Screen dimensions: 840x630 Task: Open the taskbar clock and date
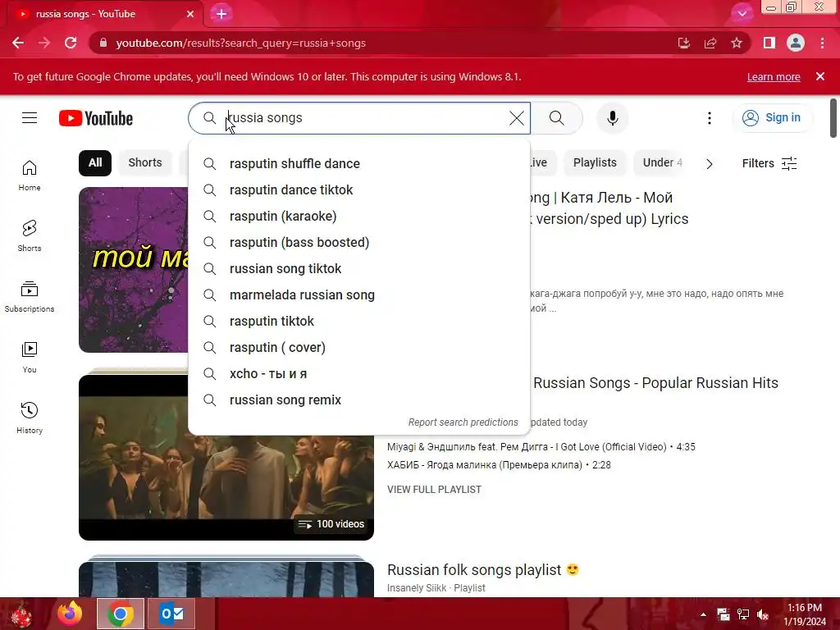pos(805,614)
